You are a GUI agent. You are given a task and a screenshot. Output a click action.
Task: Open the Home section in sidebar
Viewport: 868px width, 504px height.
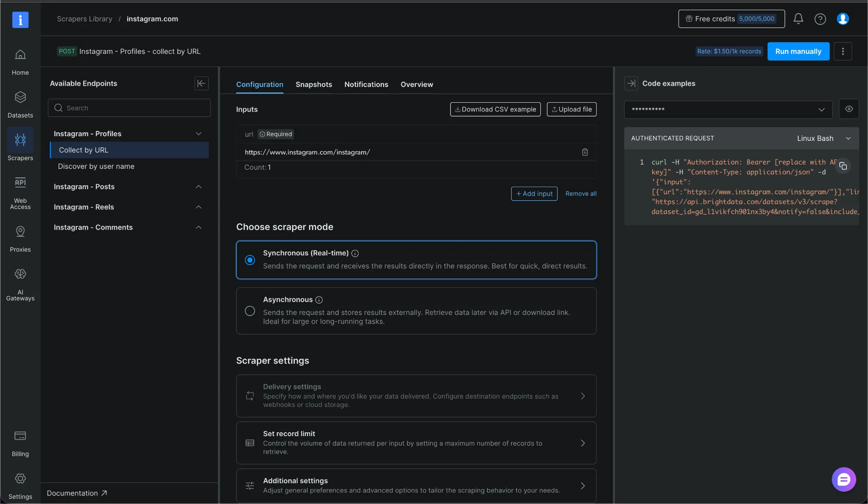pyautogui.click(x=20, y=62)
